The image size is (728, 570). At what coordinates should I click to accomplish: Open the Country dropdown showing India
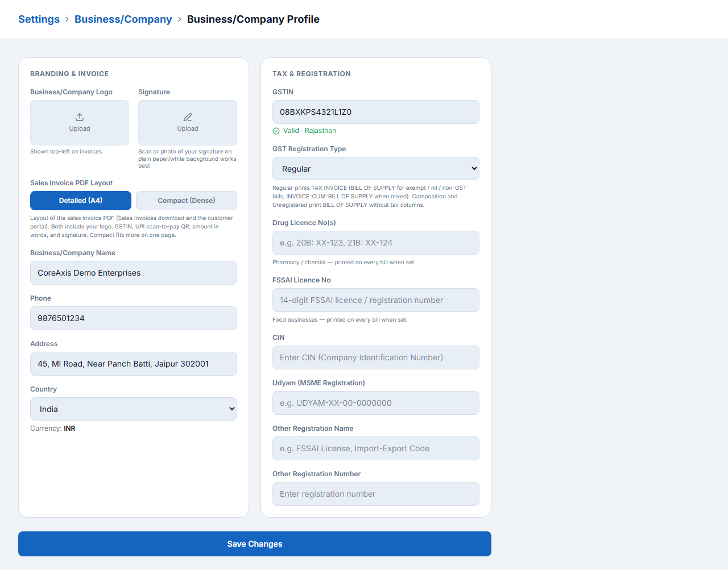tap(134, 409)
